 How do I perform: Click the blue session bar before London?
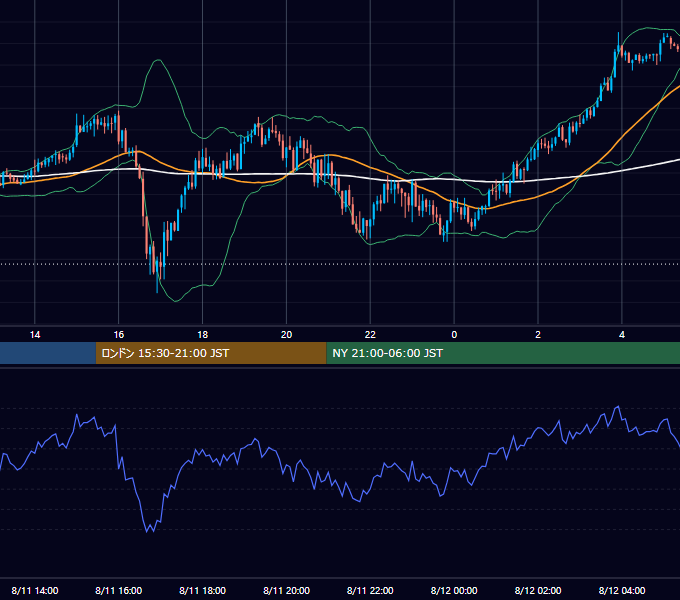click(48, 353)
